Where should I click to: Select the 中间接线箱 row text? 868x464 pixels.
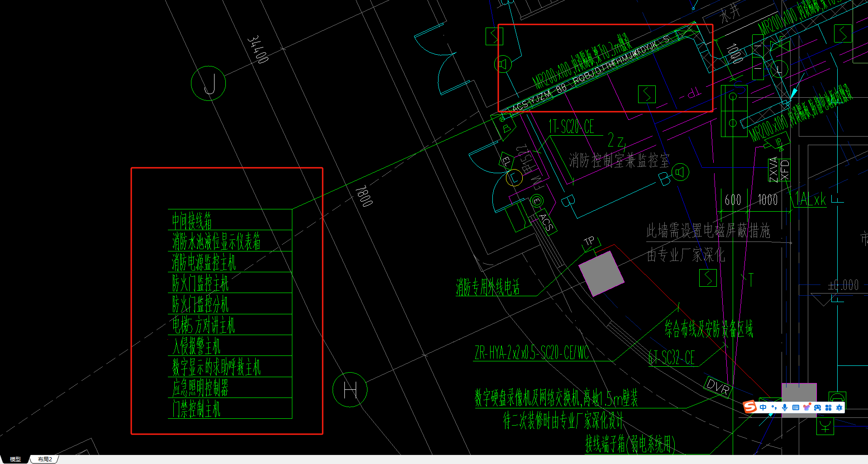192,221
